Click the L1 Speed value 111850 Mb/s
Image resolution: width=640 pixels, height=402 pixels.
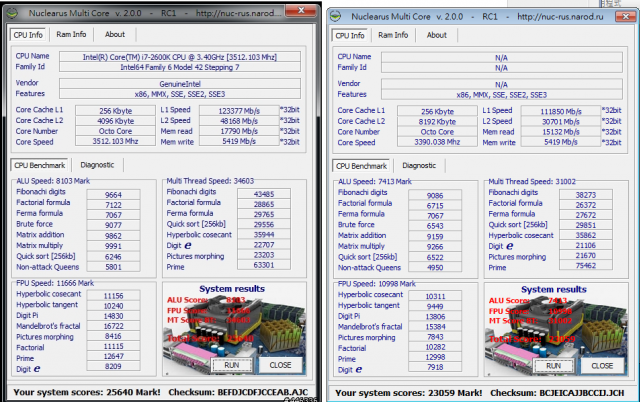point(561,111)
